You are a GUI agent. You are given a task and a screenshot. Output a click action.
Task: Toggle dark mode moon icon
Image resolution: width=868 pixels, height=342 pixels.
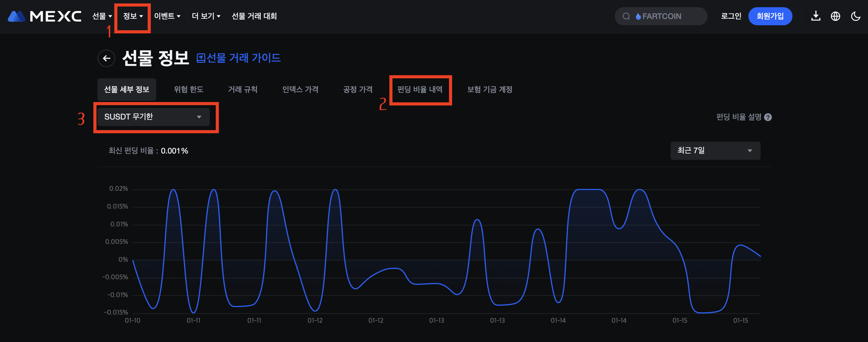point(855,16)
